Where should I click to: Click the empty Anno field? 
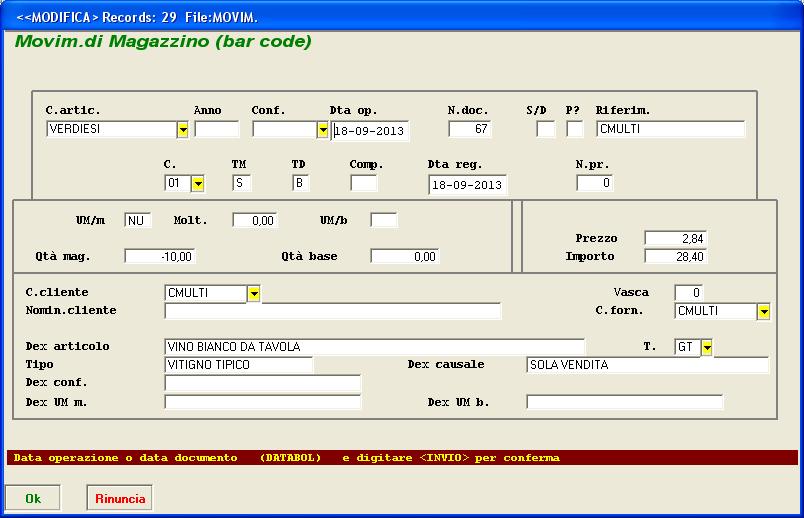pos(216,129)
